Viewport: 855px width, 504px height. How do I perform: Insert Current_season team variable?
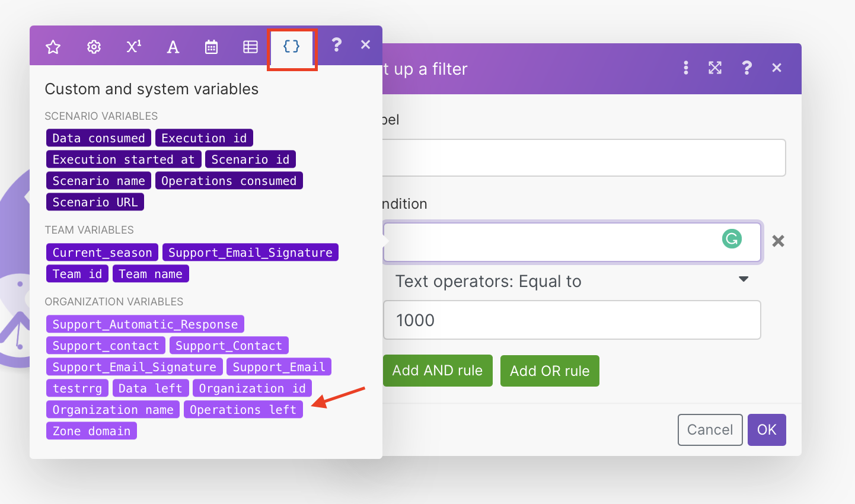pyautogui.click(x=102, y=253)
